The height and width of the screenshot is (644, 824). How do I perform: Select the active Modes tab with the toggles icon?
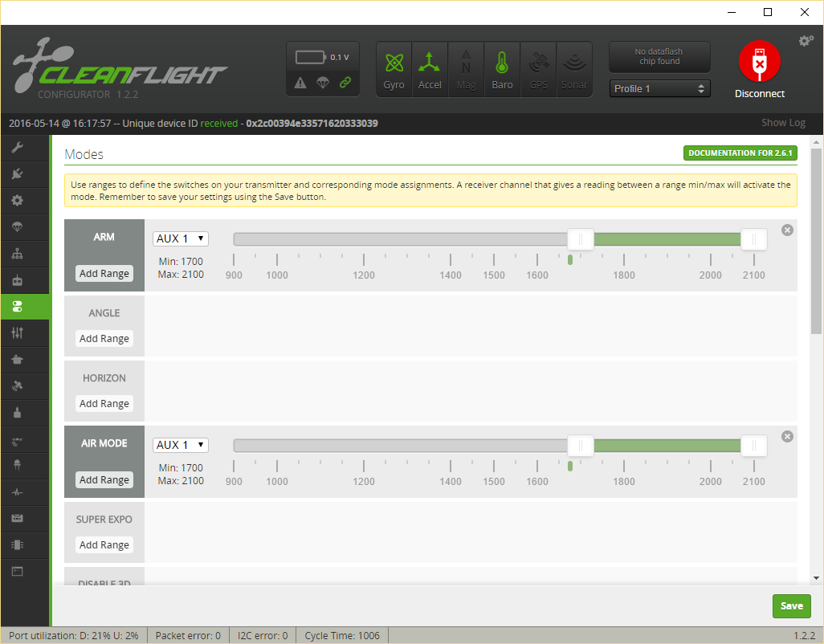(25, 307)
